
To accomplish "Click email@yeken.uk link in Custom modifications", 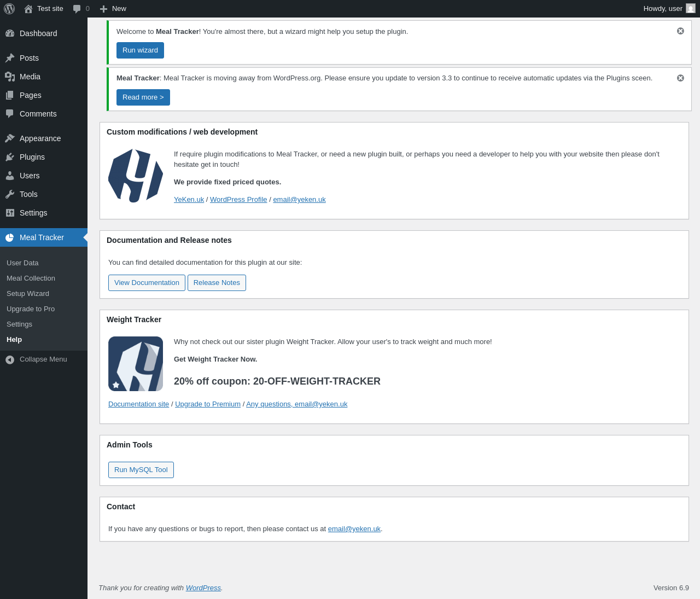I will click(299, 200).
